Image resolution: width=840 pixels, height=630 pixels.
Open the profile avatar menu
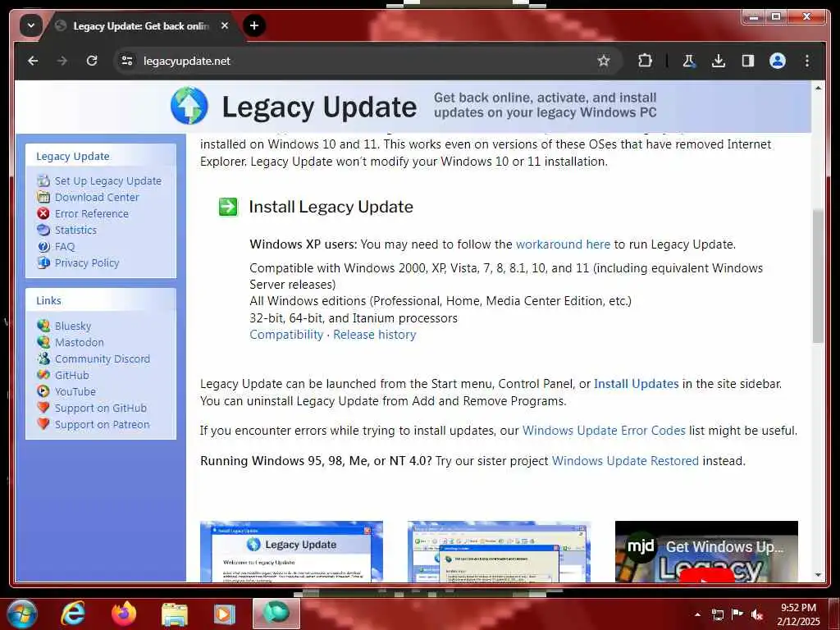tap(778, 61)
